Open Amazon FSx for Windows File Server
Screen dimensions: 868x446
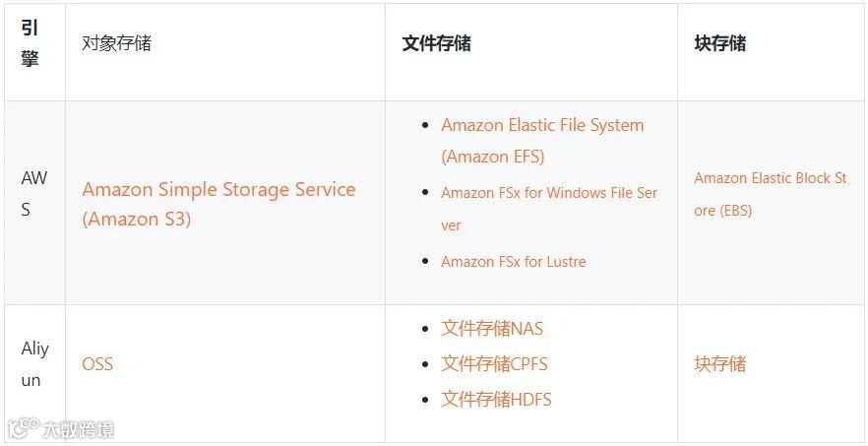549,193
